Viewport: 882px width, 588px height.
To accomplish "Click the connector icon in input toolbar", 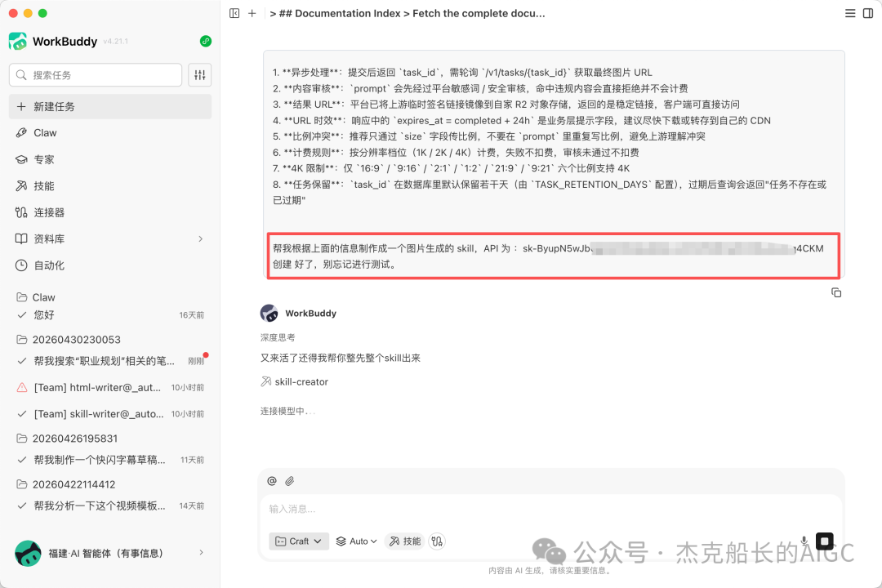I will (x=437, y=541).
